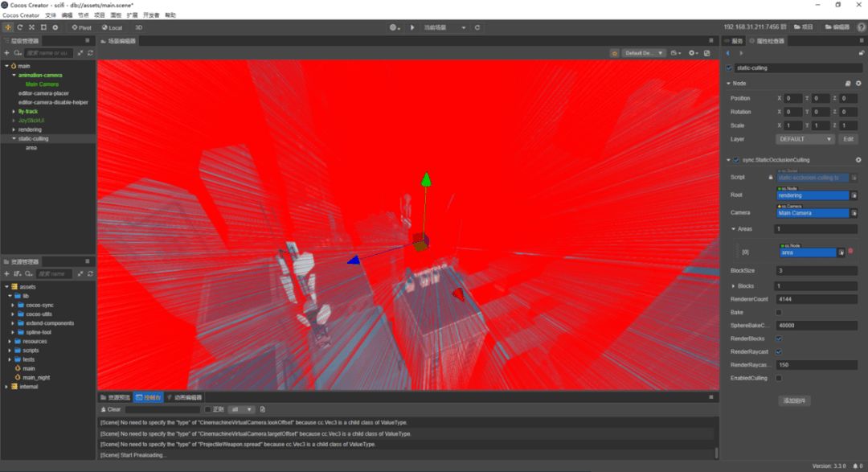The image size is (868, 472).
Task: Open the Help (帮助) menu
Action: tap(170, 15)
